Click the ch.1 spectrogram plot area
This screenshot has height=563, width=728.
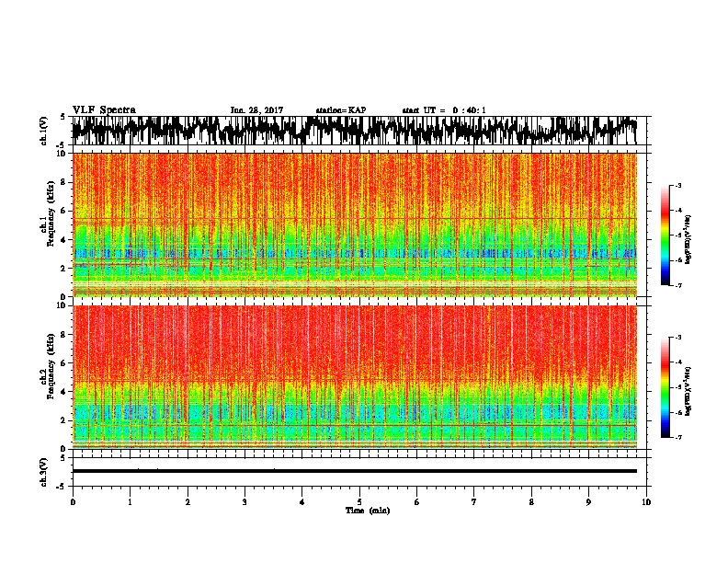354,224
